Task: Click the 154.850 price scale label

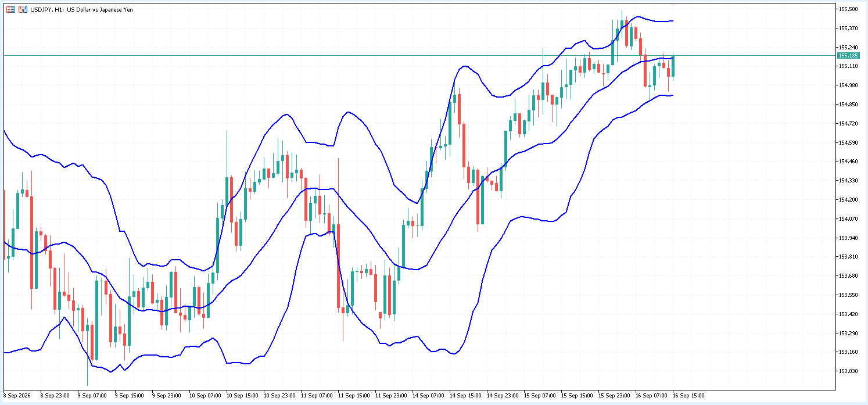Action: (848, 105)
